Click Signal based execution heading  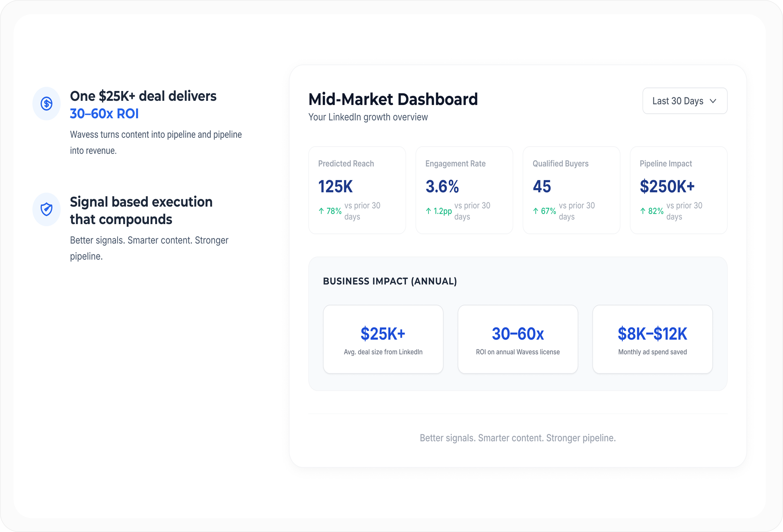[x=141, y=211]
